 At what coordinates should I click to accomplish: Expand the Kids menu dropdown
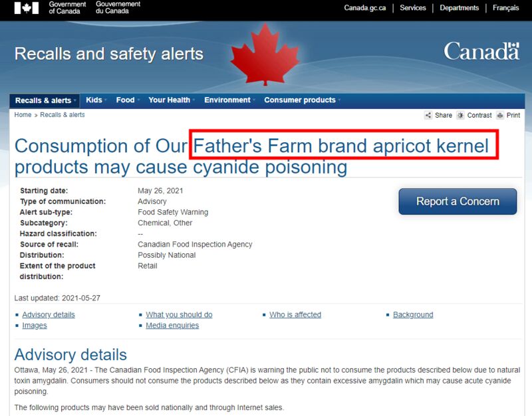click(96, 100)
